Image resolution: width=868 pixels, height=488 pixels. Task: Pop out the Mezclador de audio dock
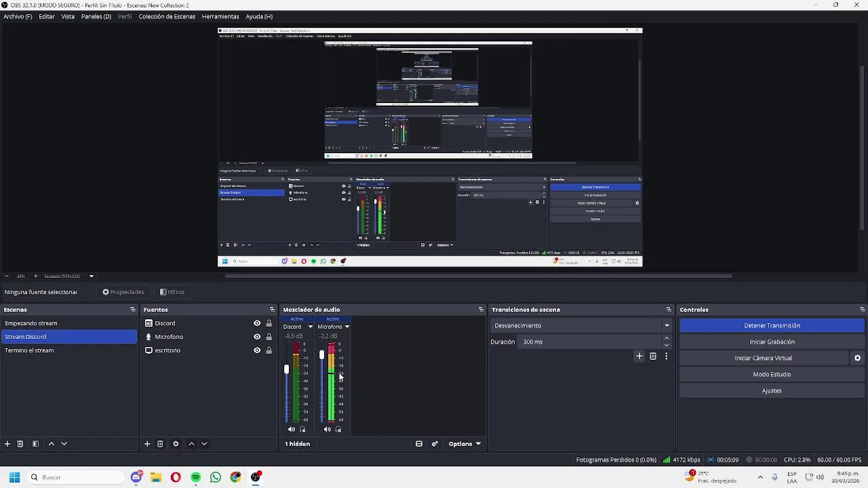[481, 310]
